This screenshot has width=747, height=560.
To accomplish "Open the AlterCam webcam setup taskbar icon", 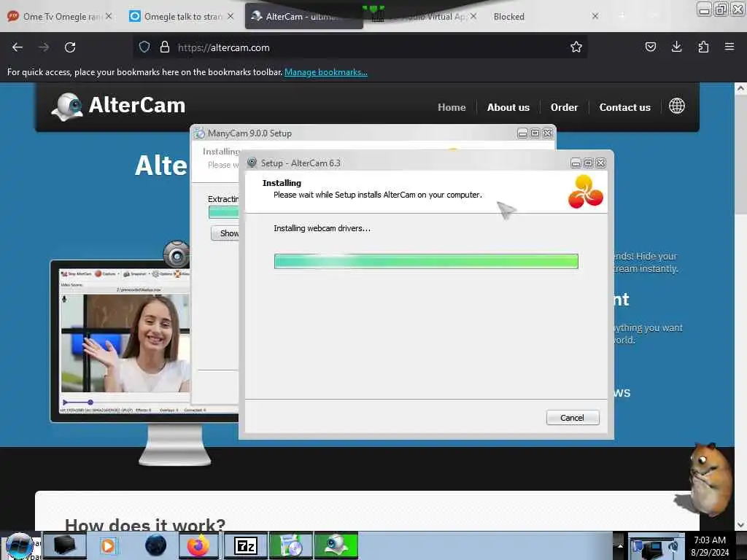I will coord(336,545).
